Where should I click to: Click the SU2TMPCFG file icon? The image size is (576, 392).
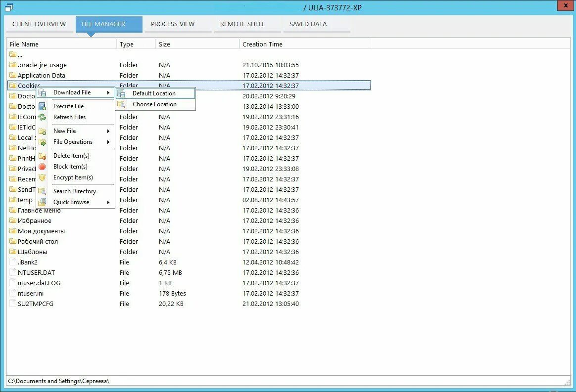(x=13, y=304)
